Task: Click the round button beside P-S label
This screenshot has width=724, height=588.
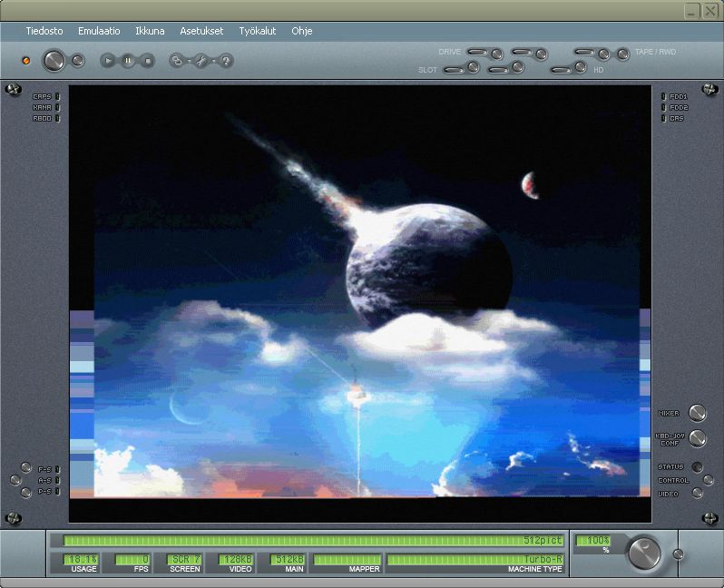Action: tap(26, 493)
